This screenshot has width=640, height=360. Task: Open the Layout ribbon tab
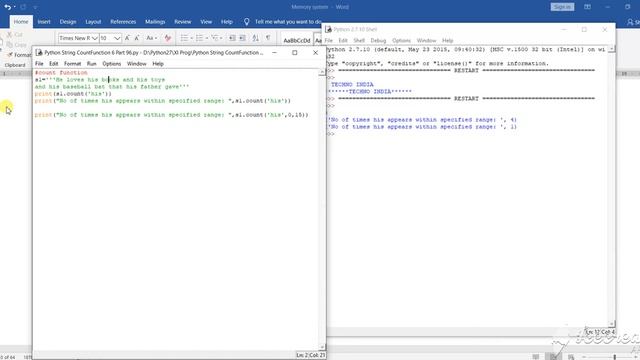(93, 22)
